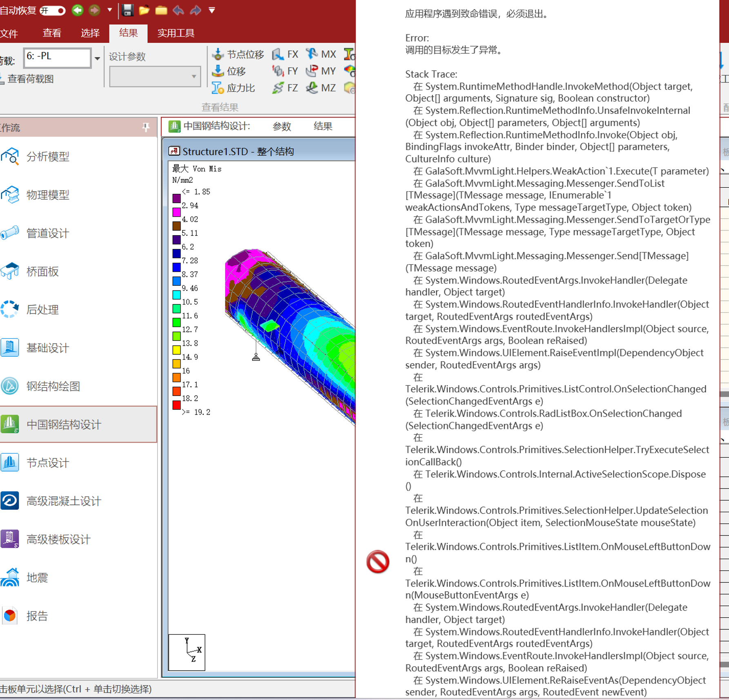729x700 pixels.
Task: Open the 管道设计 workflow
Action: click(x=79, y=233)
